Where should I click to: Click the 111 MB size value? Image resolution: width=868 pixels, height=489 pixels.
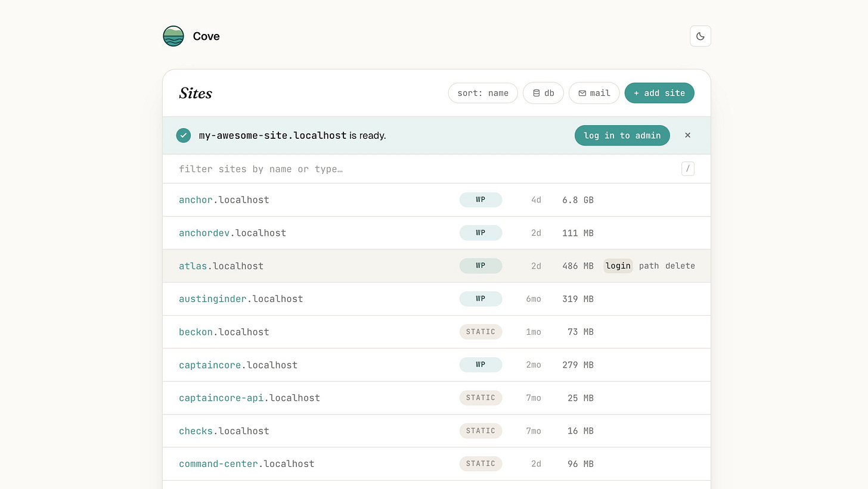click(x=578, y=233)
